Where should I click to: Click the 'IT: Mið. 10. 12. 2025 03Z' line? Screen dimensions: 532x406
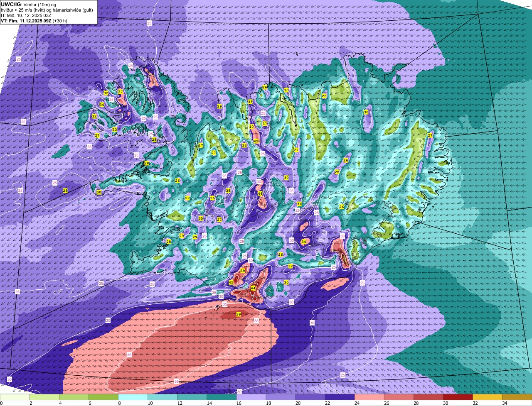[x=26, y=15]
